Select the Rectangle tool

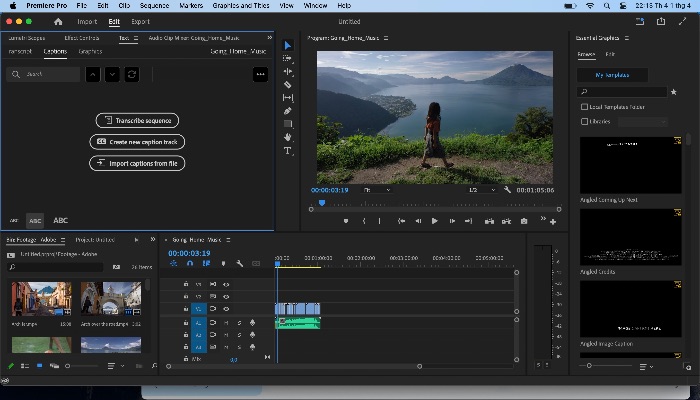288,124
